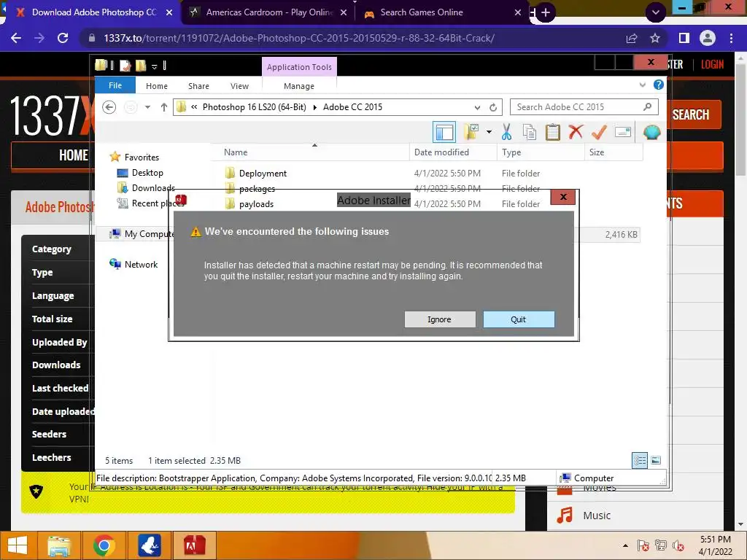Click the orange checkmark Properties icon
This screenshot has width=747, height=560.
599,132
